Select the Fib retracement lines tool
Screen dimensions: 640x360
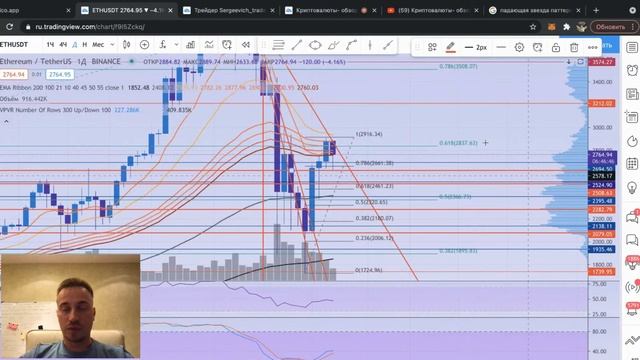click(278, 45)
